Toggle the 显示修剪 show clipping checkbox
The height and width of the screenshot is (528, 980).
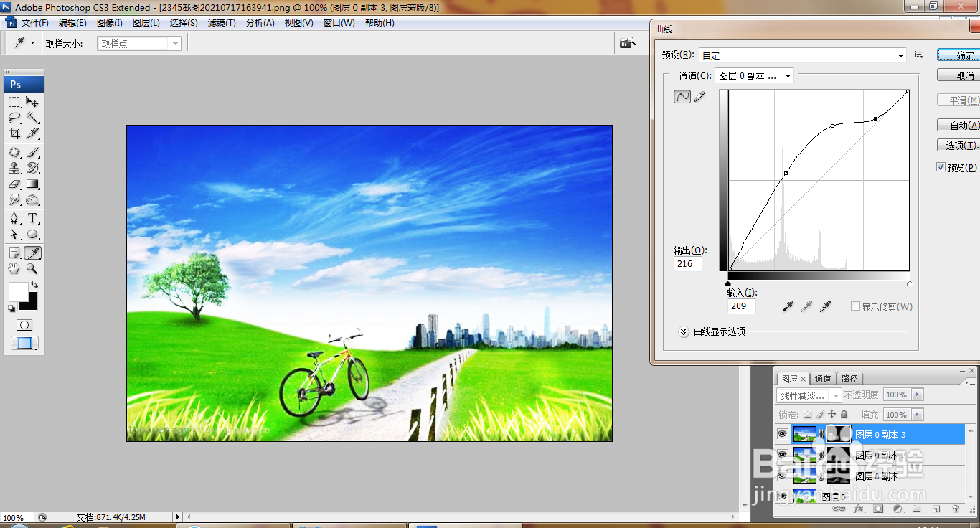pos(855,306)
